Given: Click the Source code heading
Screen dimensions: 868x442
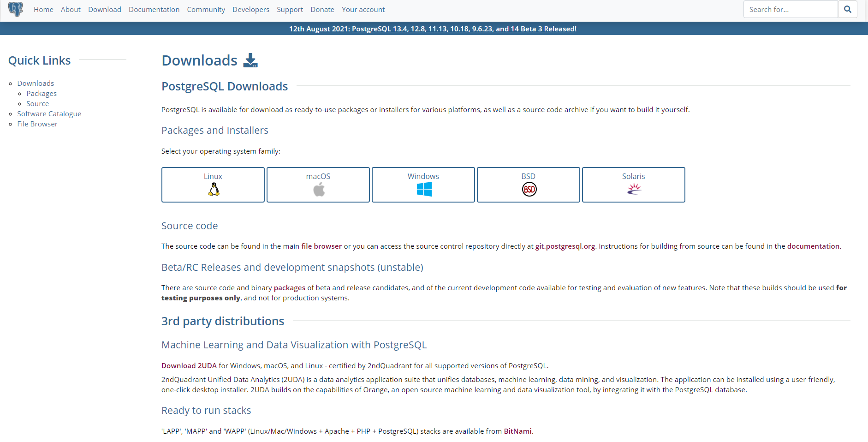Looking at the screenshot, I should [190, 226].
